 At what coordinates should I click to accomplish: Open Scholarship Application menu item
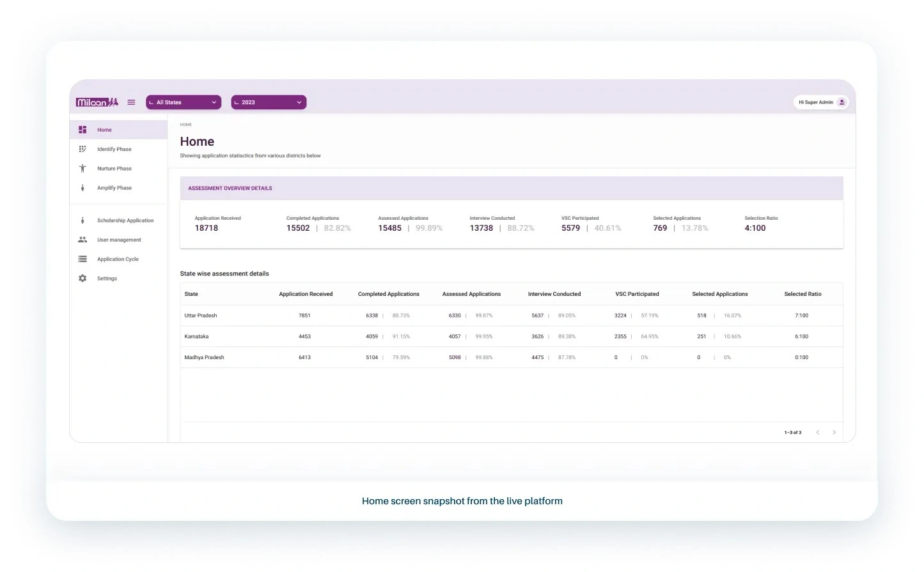coord(125,220)
